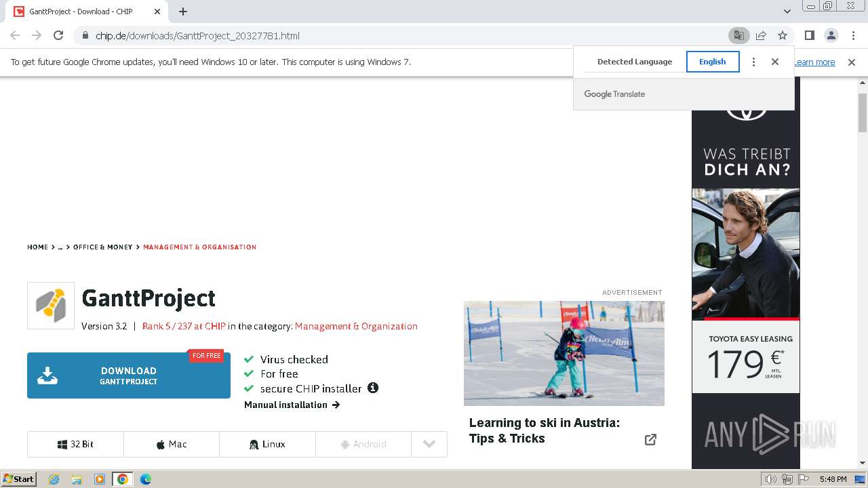868x488 pixels.
Task: Open the Google Translate icon in address bar
Action: (738, 35)
